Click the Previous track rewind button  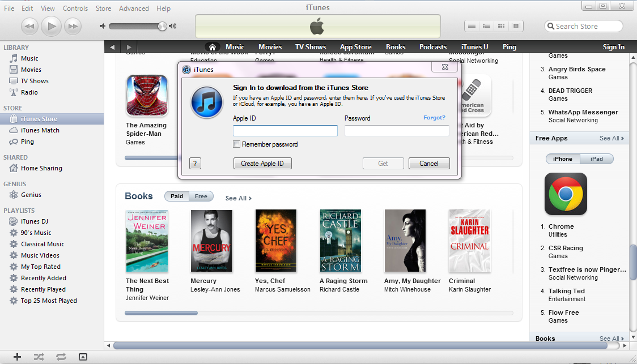[29, 27]
